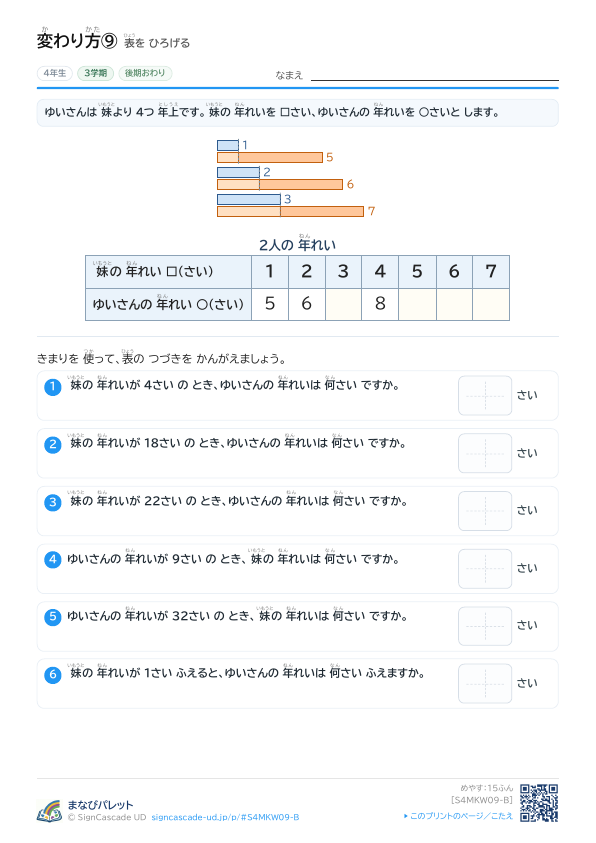Click question number 4 blue circle
Screen dimensions: 596x843
pos(53,560)
